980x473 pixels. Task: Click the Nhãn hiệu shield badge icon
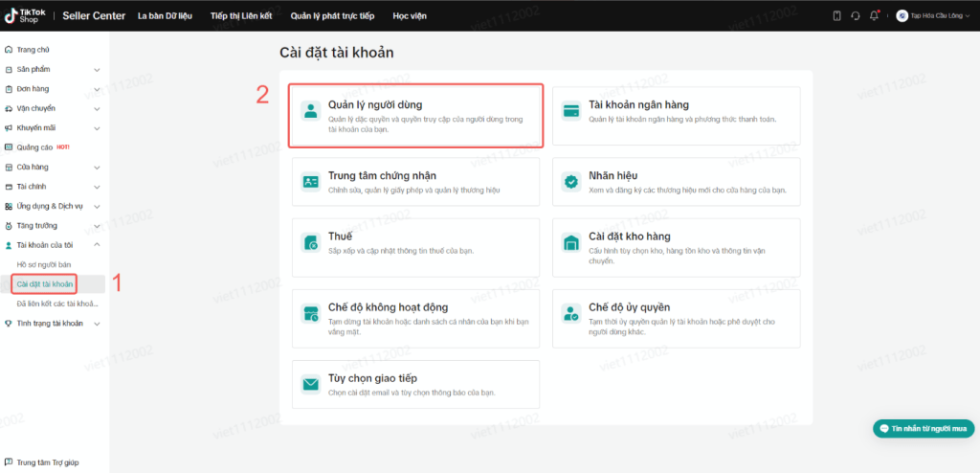tap(571, 181)
